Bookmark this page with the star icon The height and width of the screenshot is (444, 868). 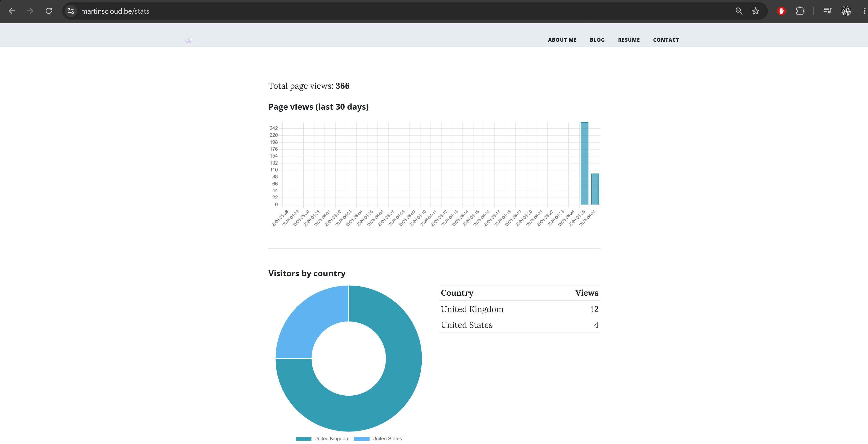point(756,11)
